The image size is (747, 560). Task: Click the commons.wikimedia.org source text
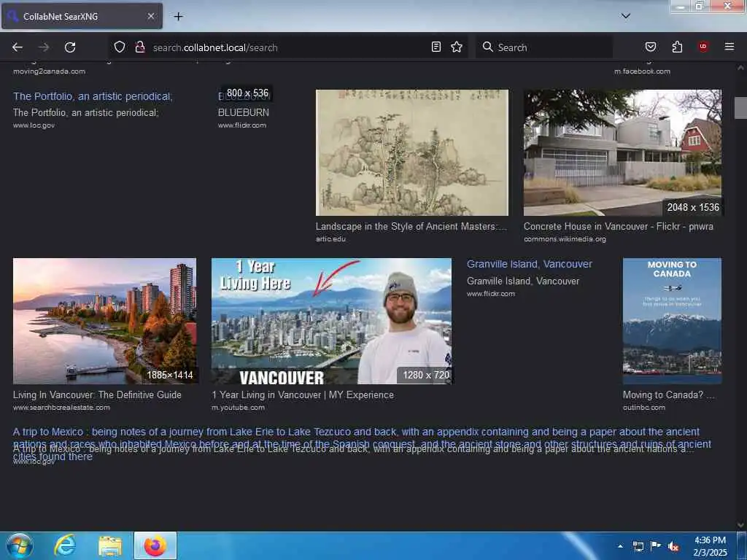pyautogui.click(x=565, y=239)
